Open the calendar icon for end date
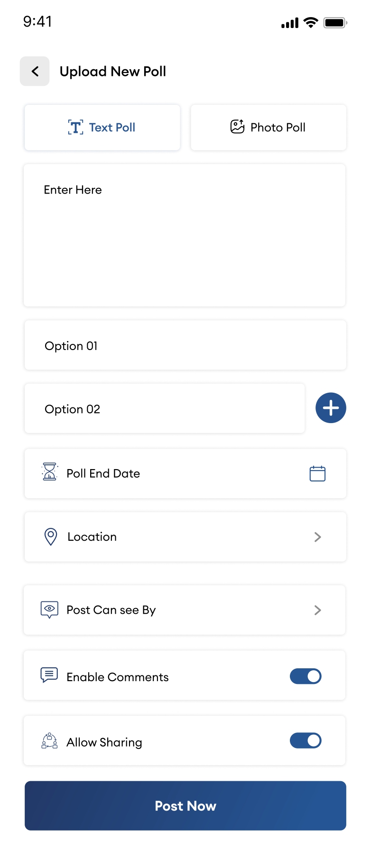The image size is (371, 868). [x=317, y=473]
